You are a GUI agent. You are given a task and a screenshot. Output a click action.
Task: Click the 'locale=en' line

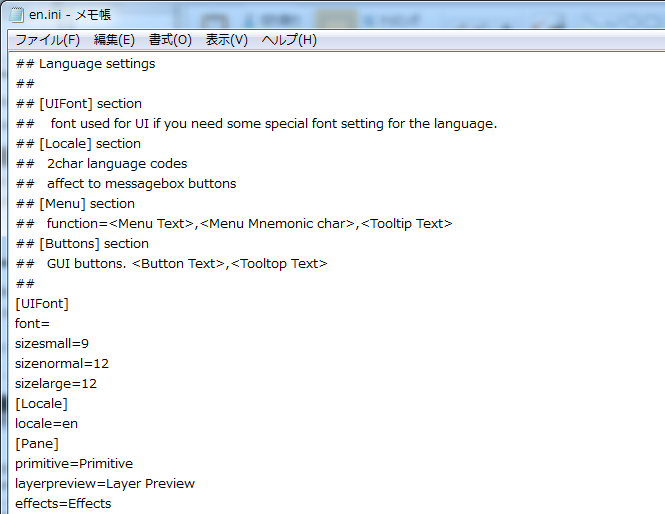pos(46,424)
